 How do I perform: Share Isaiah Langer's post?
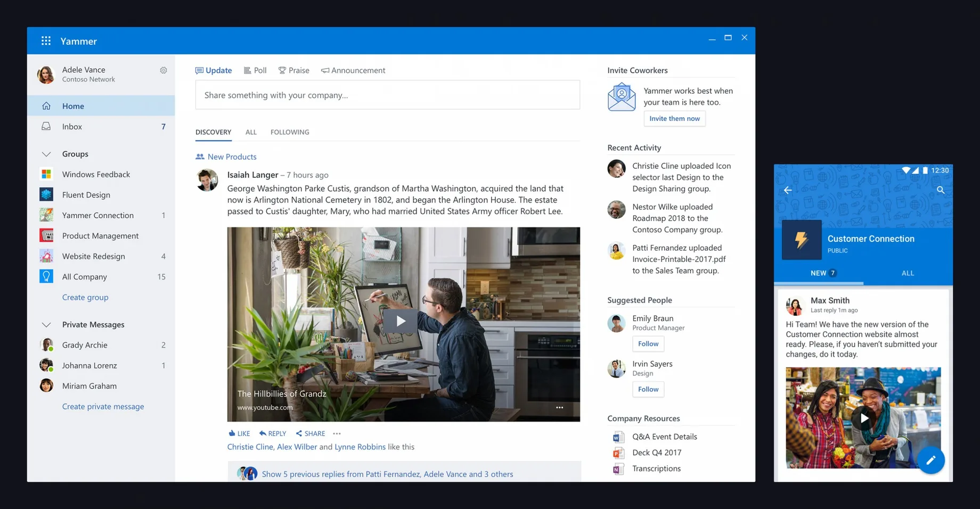click(311, 433)
